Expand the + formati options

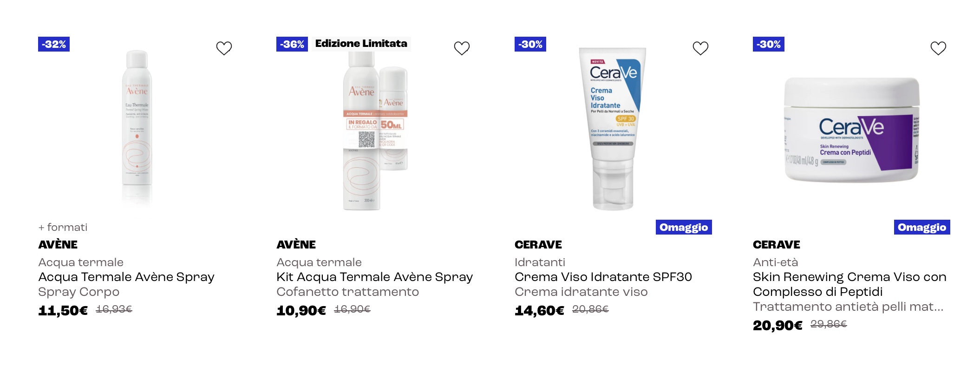tap(63, 227)
